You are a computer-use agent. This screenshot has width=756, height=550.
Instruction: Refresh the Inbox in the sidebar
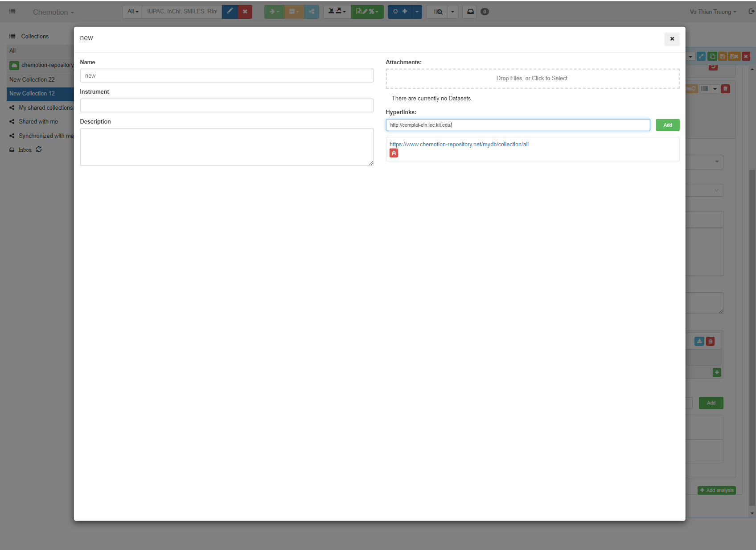[39, 149]
